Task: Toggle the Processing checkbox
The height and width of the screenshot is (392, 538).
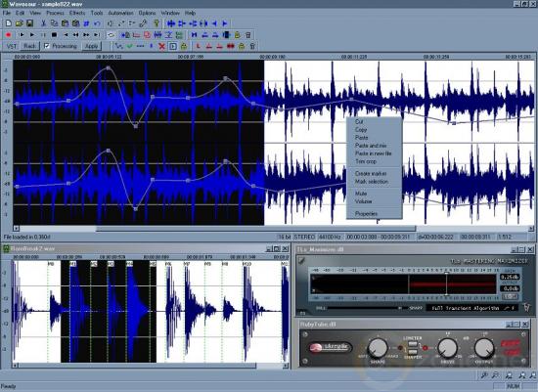Action: coord(47,46)
